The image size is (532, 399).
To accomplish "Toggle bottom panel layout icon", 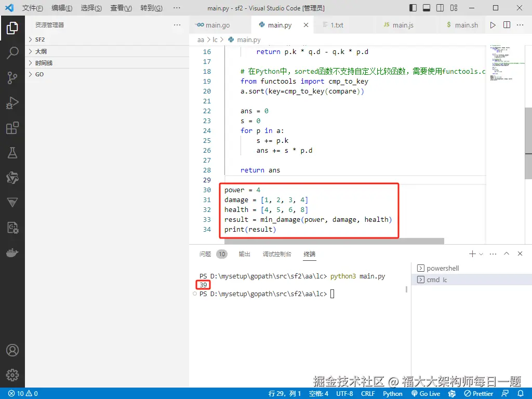I will click(x=427, y=8).
